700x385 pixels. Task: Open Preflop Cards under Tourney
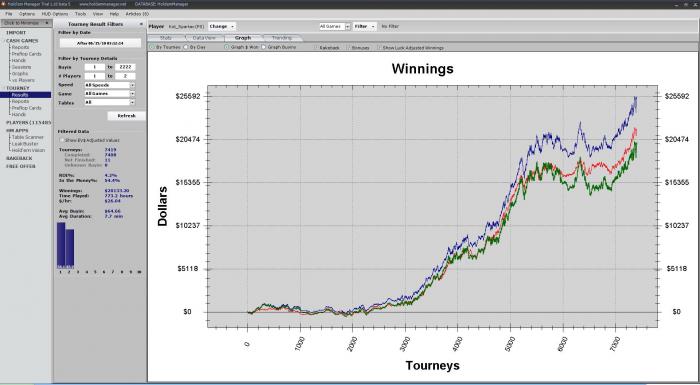point(26,108)
